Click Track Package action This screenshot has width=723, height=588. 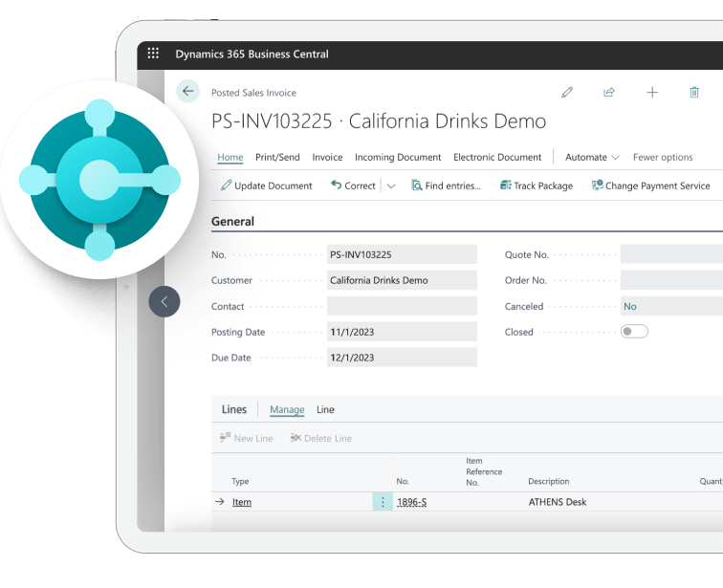coord(537,186)
